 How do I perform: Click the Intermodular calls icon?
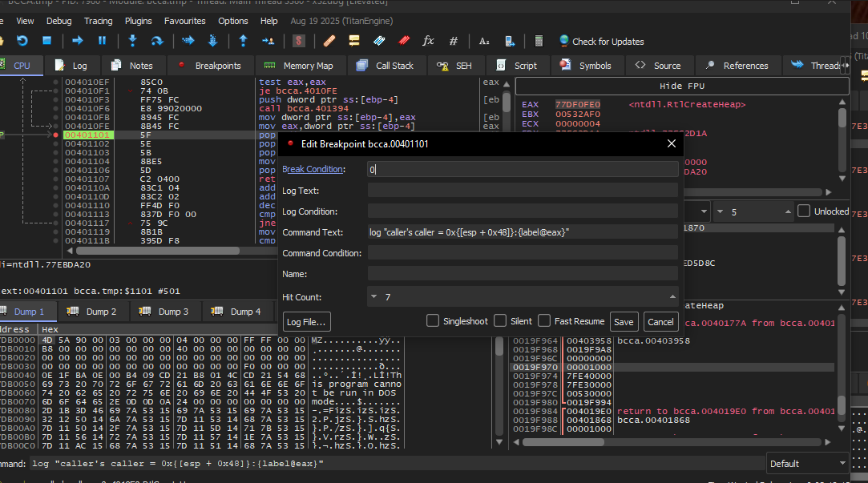(510, 41)
